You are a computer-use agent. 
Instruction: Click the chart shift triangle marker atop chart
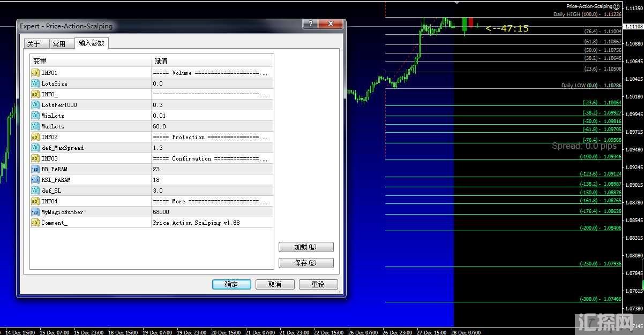[x=456, y=3]
